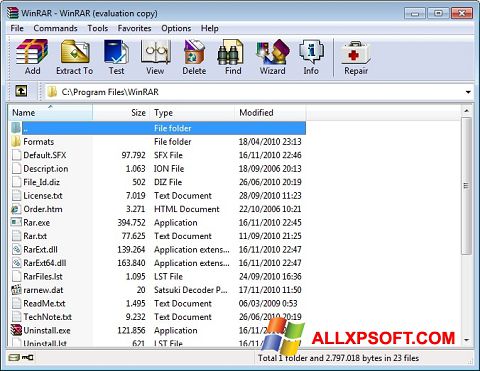
Task: Click the scrollbar up arrow
Action: 466,111
